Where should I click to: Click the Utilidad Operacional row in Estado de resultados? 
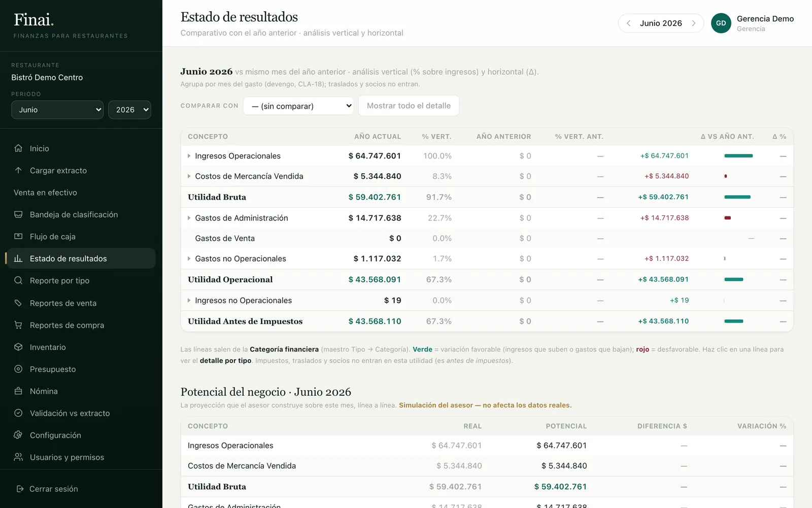[487, 279]
